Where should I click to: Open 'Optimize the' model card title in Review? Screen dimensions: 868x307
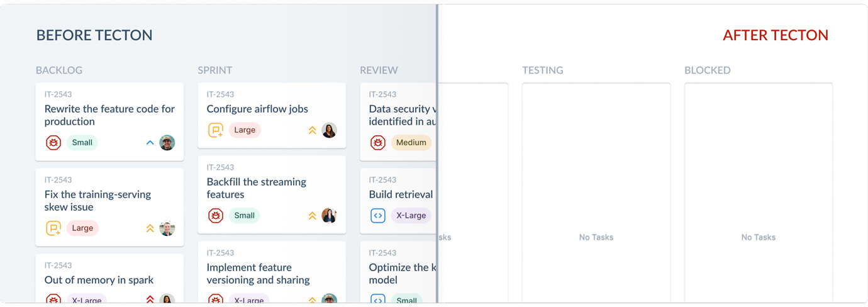click(x=402, y=274)
